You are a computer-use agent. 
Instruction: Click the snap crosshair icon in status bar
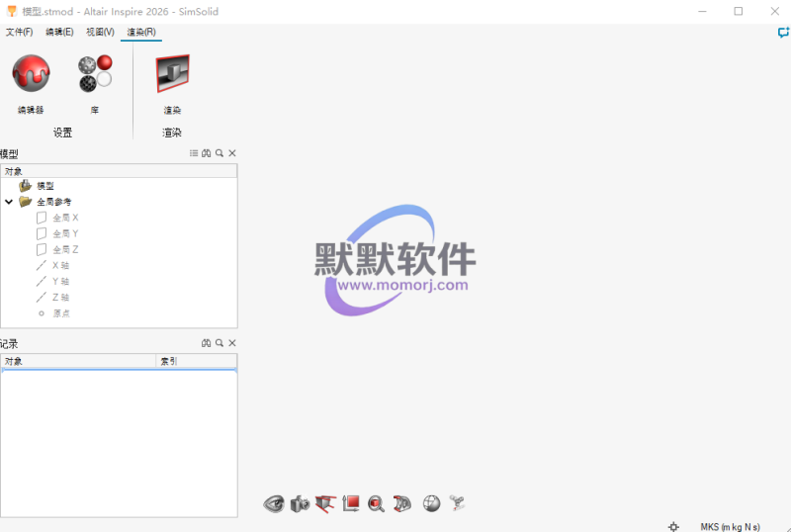673,526
